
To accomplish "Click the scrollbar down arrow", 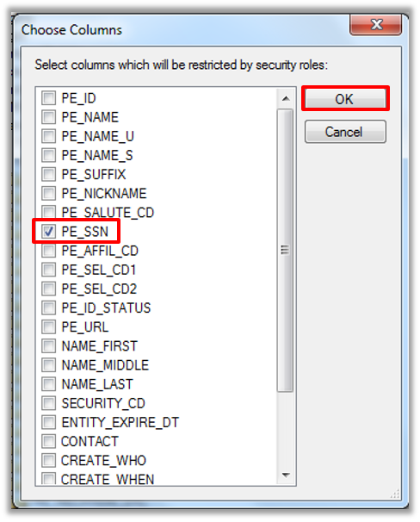I will 286,475.
